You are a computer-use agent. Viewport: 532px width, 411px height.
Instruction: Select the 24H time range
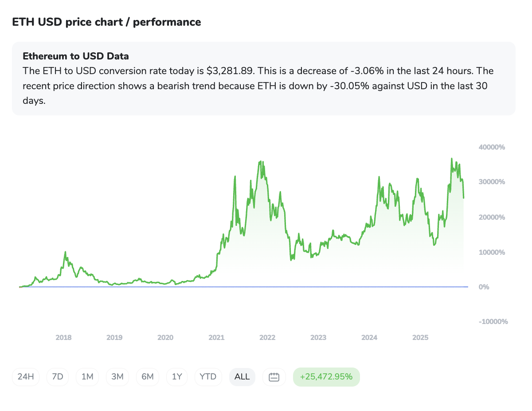click(26, 377)
